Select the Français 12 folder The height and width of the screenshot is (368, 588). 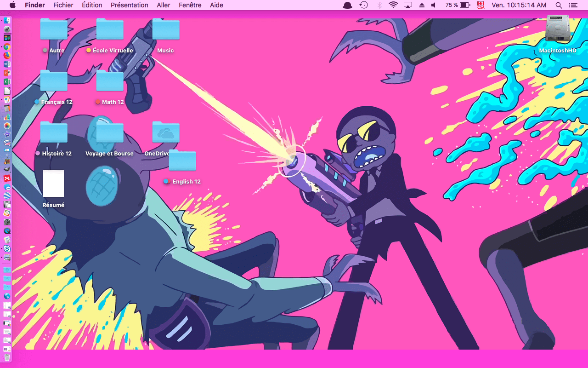point(54,87)
